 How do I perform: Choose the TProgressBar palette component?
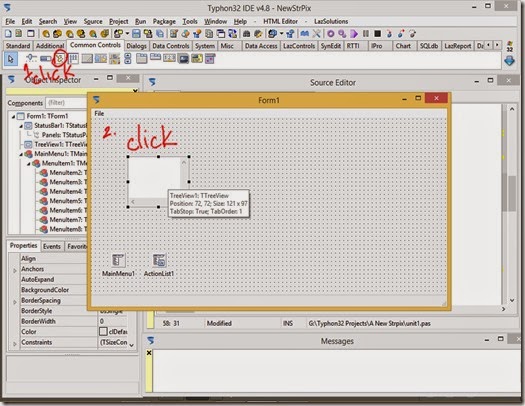pyautogui.click(x=46, y=59)
